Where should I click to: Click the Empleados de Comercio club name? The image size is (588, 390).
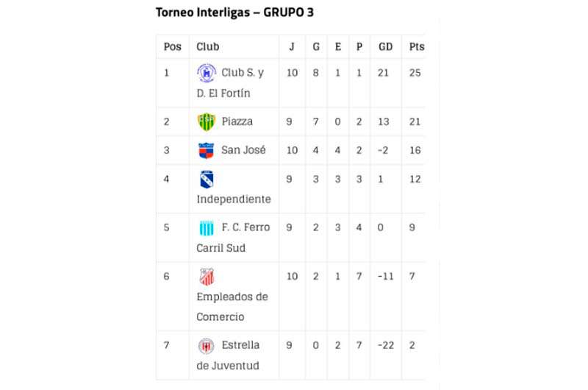232,307
